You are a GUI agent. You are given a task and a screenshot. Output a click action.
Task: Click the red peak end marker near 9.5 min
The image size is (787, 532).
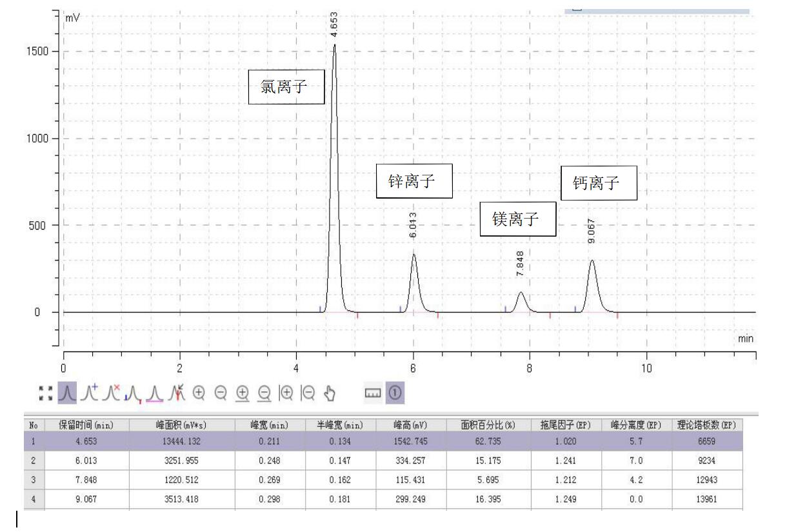click(x=617, y=316)
